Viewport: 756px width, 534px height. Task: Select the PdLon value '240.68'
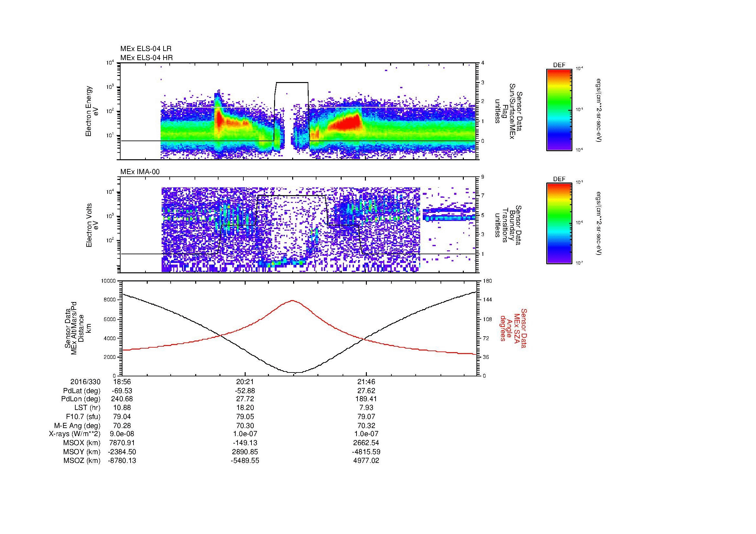[122, 399]
